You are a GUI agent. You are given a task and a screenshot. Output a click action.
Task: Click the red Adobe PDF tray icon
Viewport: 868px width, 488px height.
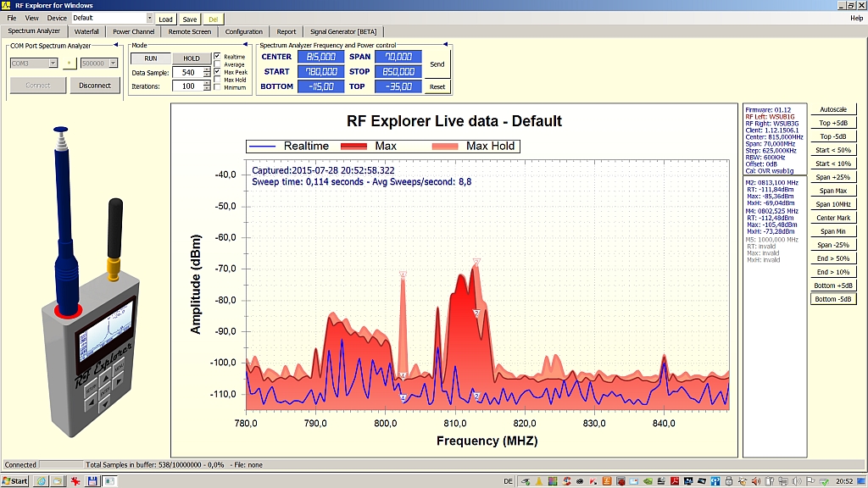pyautogui.click(x=674, y=481)
